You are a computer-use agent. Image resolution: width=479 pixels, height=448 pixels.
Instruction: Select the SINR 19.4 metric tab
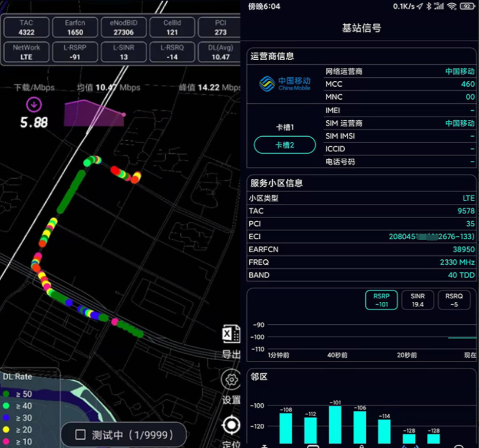tap(418, 300)
